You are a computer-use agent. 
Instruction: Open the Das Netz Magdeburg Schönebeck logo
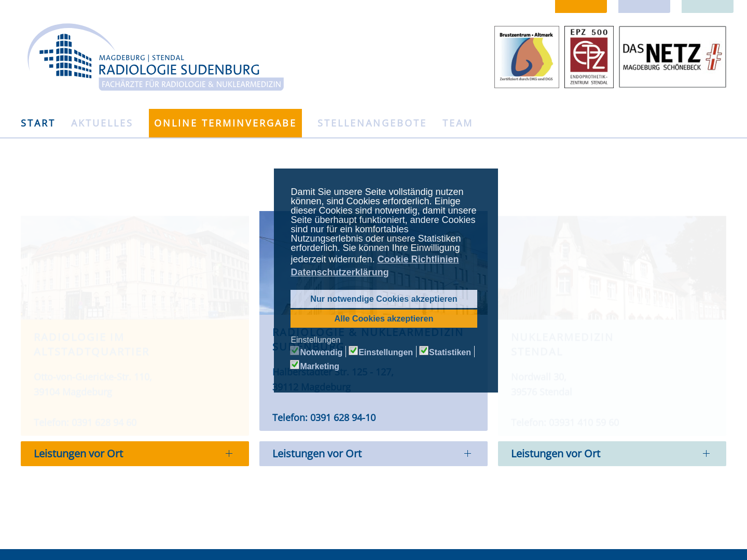pyautogui.click(x=672, y=57)
